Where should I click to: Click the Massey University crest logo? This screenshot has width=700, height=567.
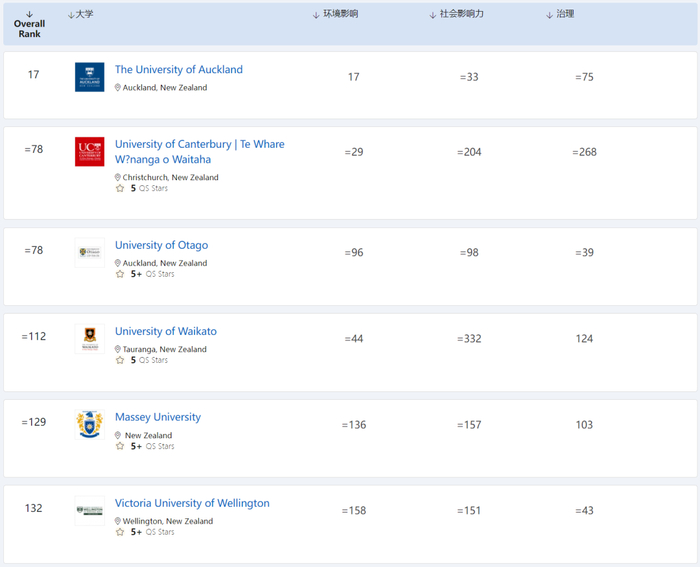89,424
